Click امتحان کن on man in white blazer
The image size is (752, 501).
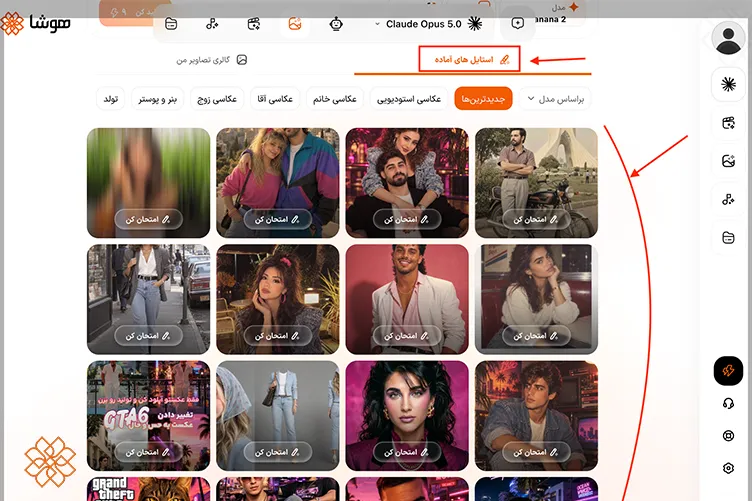(x=407, y=336)
